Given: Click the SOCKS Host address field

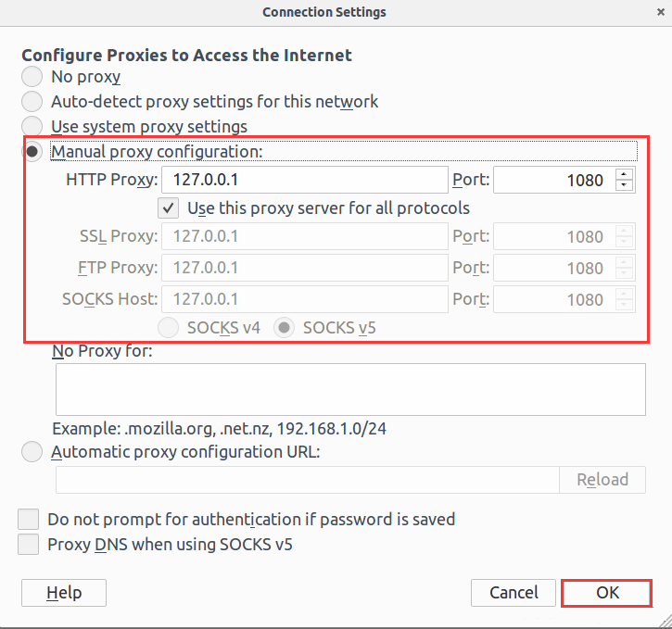Looking at the screenshot, I should [304, 299].
